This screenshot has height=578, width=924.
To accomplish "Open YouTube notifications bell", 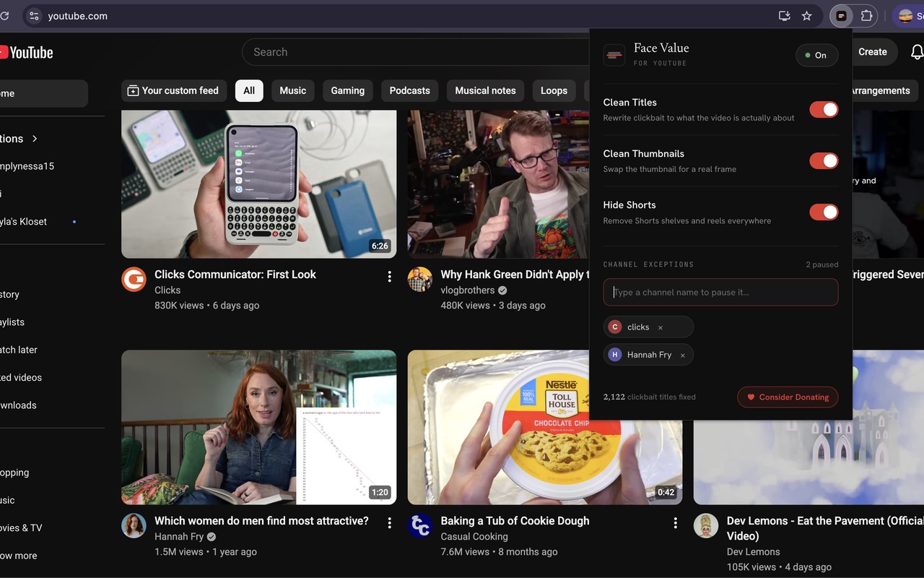I will [x=917, y=52].
